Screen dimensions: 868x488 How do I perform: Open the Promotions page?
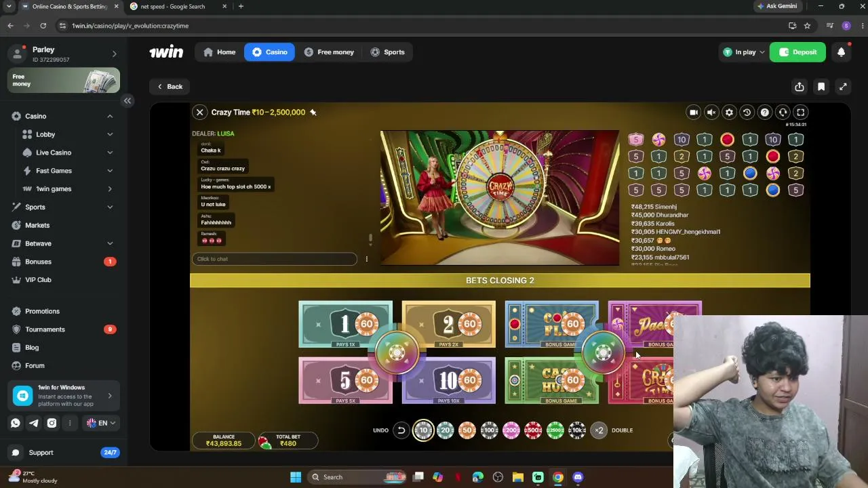click(x=64, y=311)
